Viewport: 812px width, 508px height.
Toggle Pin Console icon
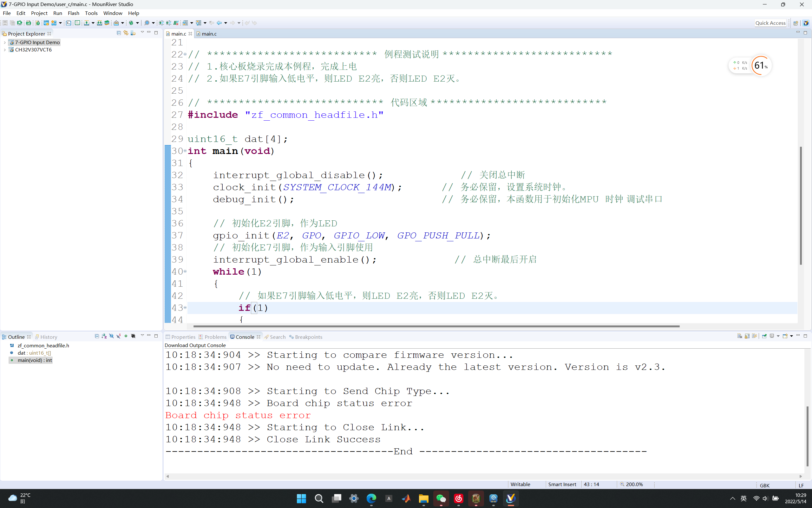coord(764,336)
